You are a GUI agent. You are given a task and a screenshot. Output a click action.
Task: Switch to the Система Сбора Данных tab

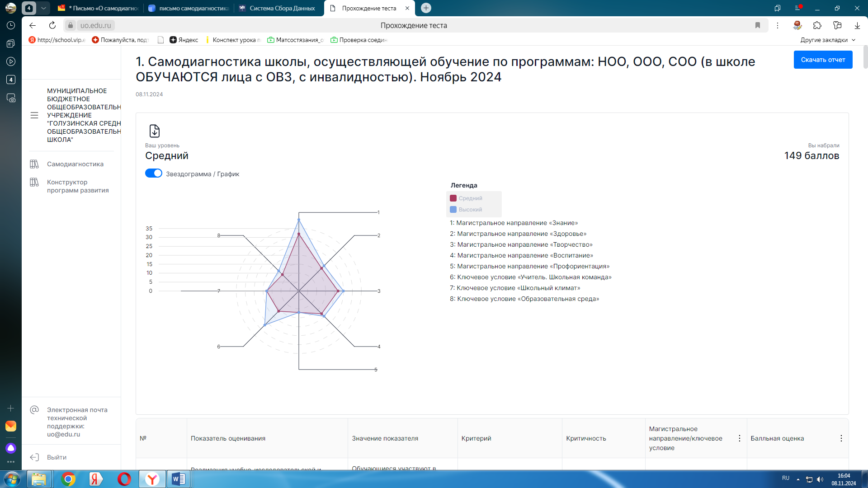279,8
